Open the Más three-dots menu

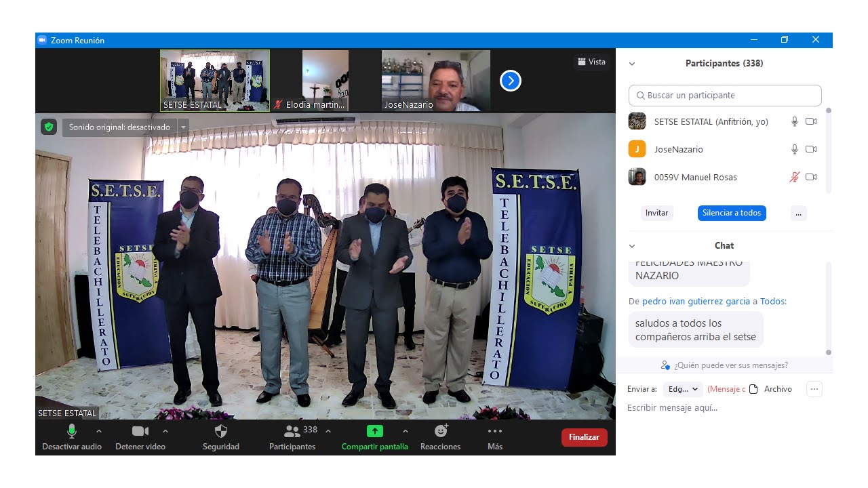click(495, 437)
